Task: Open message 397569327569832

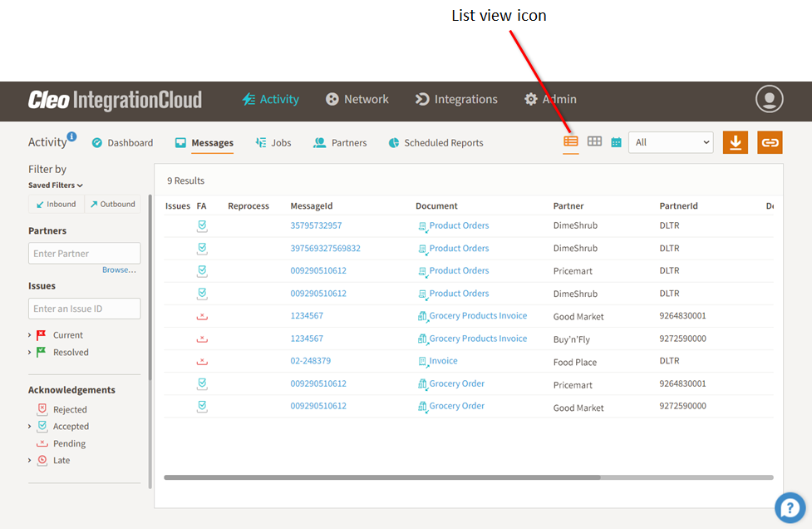Action: point(325,248)
